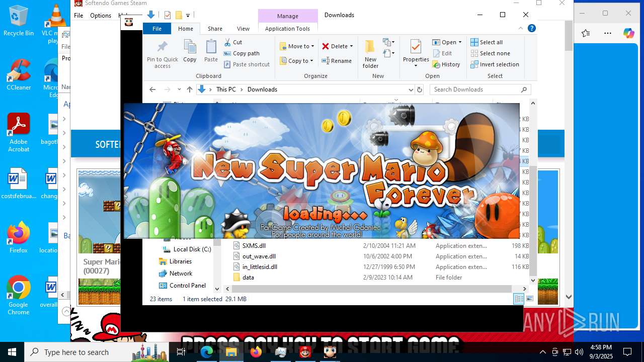Click Select all in the ribbon
This screenshot has height=362, width=644.
click(487, 42)
